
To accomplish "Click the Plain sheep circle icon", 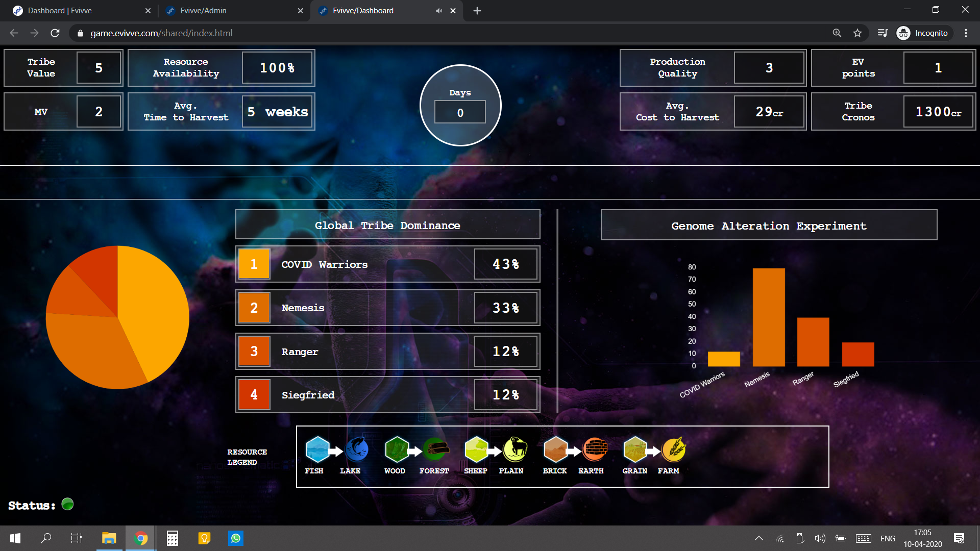I will pos(515,449).
